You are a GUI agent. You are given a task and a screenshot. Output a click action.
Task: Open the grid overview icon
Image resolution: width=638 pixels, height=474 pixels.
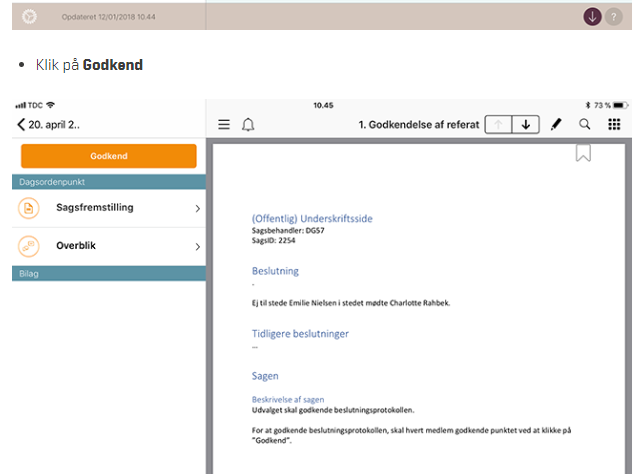(x=614, y=125)
